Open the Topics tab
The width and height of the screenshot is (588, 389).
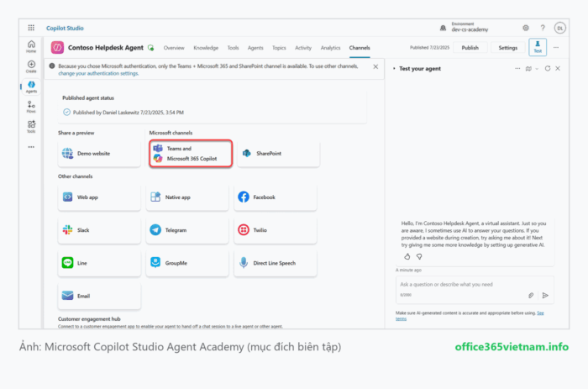[279, 48]
